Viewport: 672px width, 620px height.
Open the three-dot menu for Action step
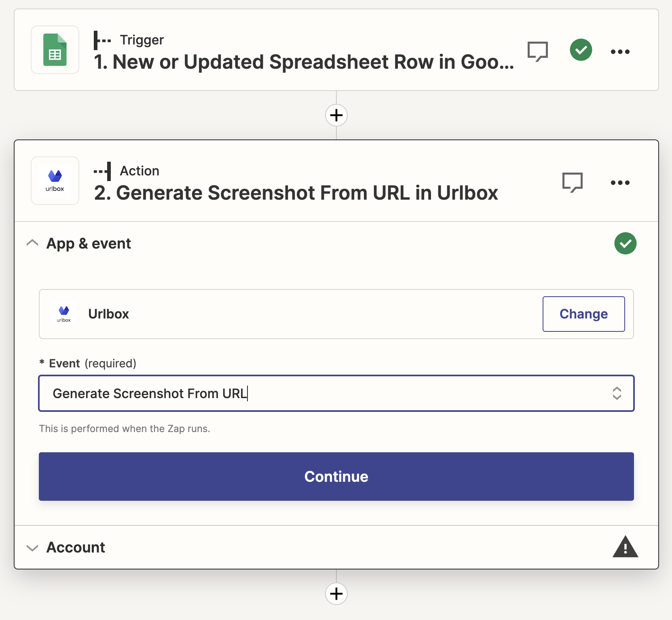[620, 183]
